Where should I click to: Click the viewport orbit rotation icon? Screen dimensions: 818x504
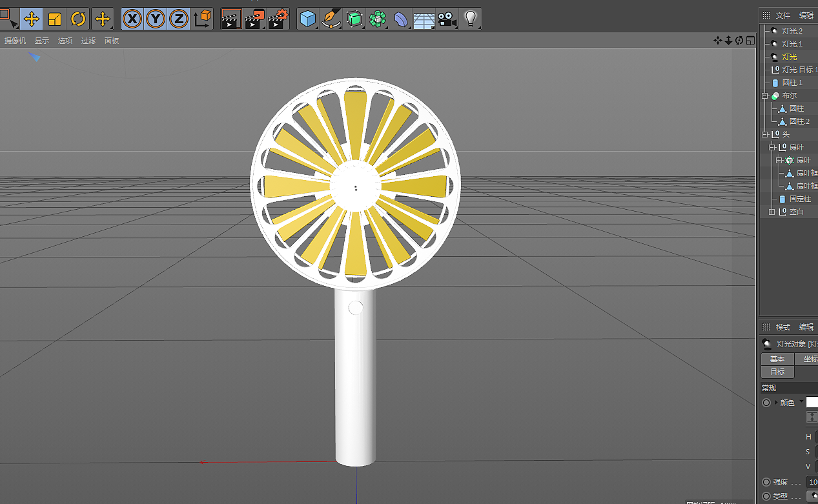739,40
